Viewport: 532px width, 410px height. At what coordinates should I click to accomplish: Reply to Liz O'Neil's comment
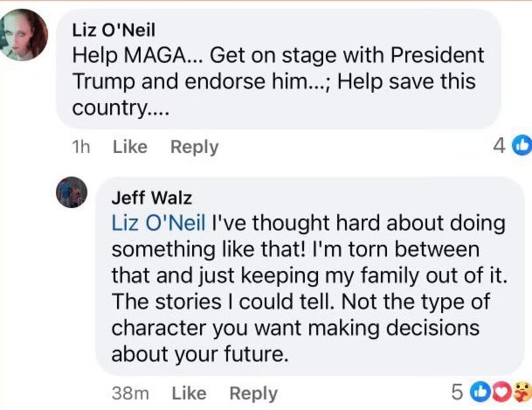194,146
